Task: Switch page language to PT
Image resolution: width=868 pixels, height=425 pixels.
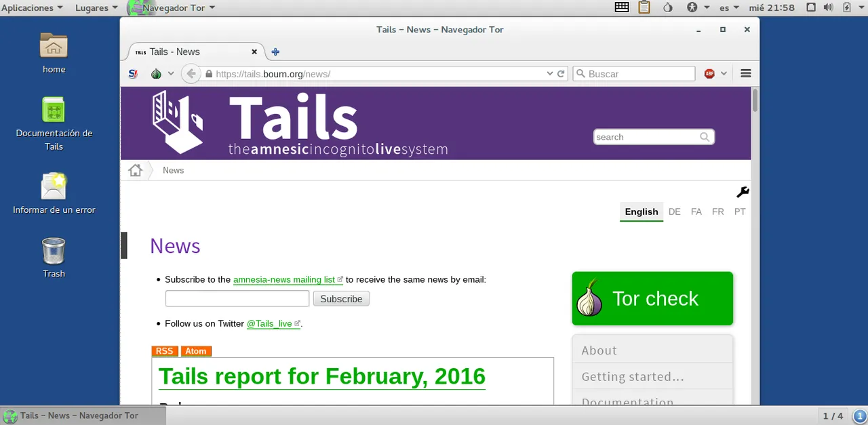Action: [740, 211]
